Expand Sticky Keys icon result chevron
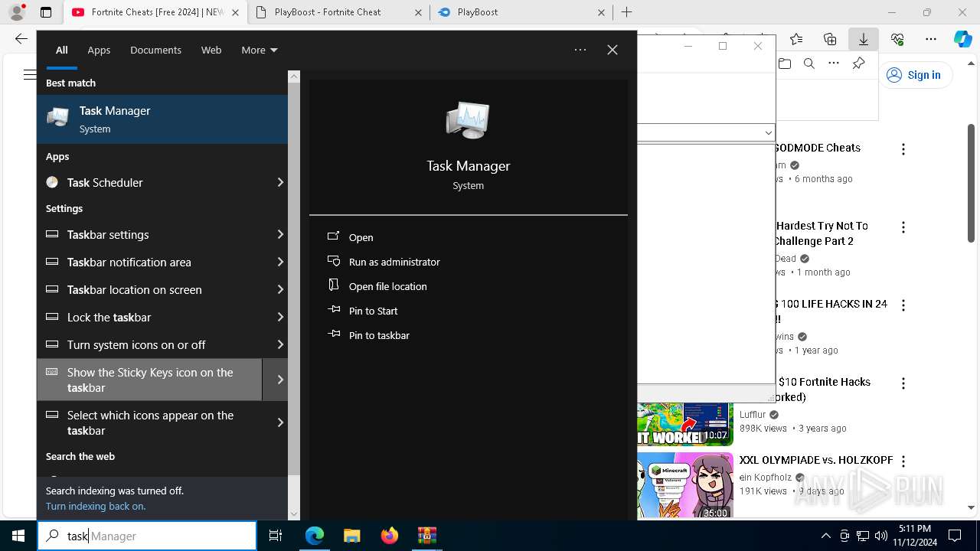The width and height of the screenshot is (980, 551). tap(280, 380)
